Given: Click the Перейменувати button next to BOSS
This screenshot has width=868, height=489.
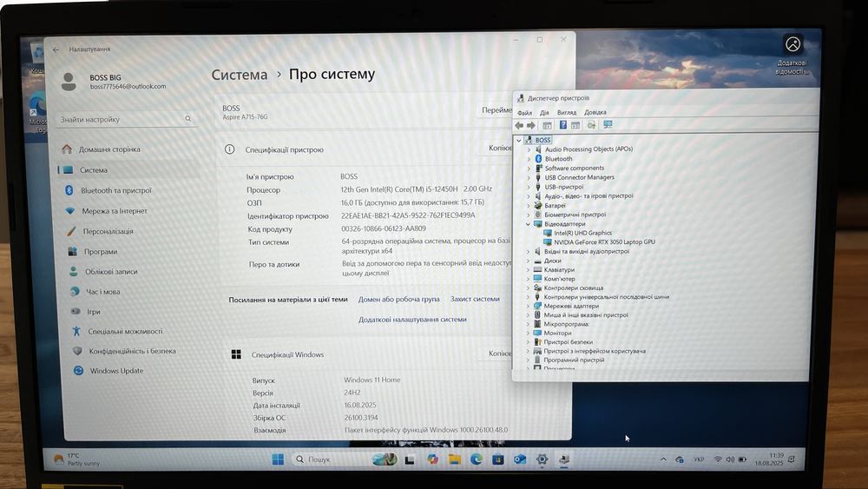Looking at the screenshot, I should coord(495,110).
